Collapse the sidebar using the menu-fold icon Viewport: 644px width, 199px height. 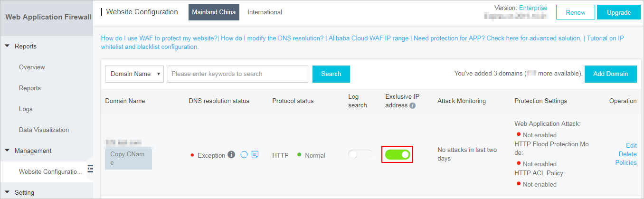coord(90,168)
